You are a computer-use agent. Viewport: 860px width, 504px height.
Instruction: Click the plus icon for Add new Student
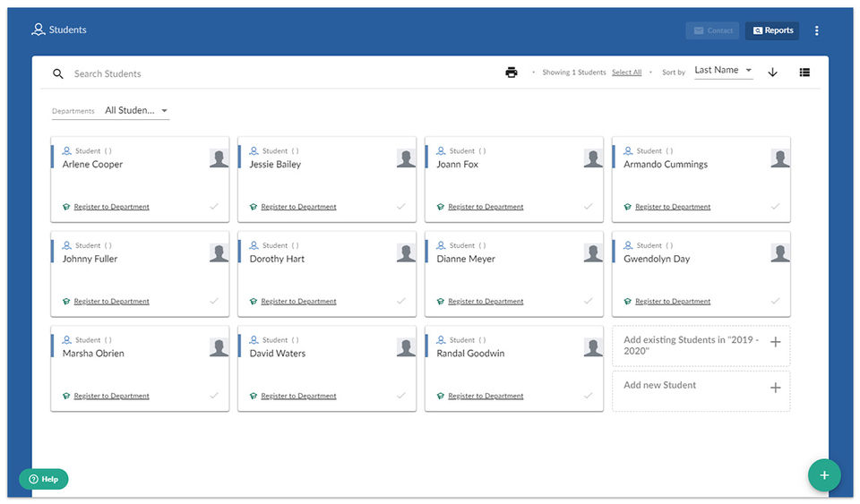pyautogui.click(x=775, y=388)
